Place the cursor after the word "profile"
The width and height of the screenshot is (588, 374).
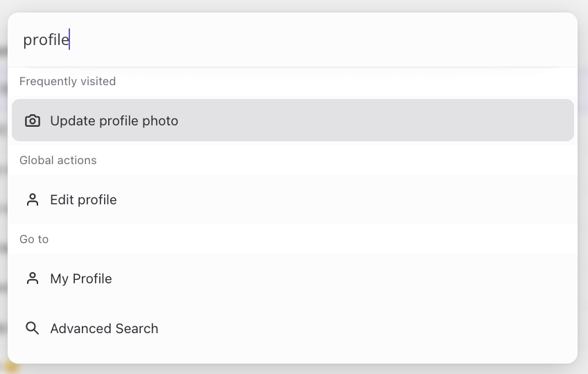(70, 39)
